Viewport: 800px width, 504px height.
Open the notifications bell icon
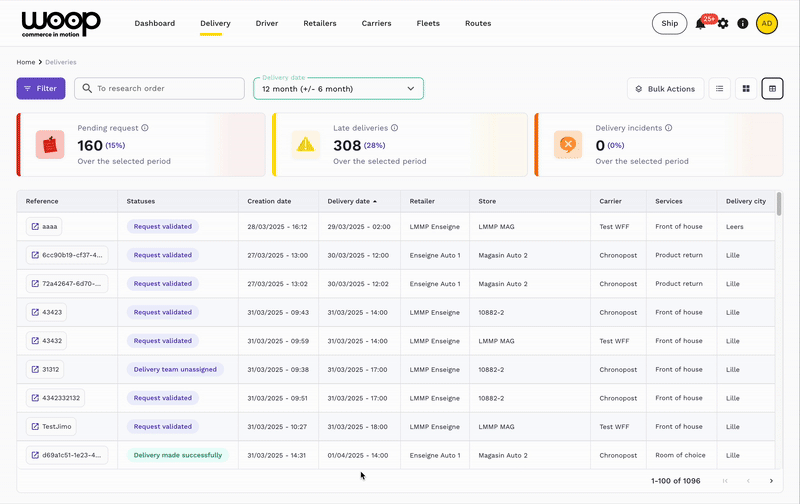pyautogui.click(x=701, y=23)
